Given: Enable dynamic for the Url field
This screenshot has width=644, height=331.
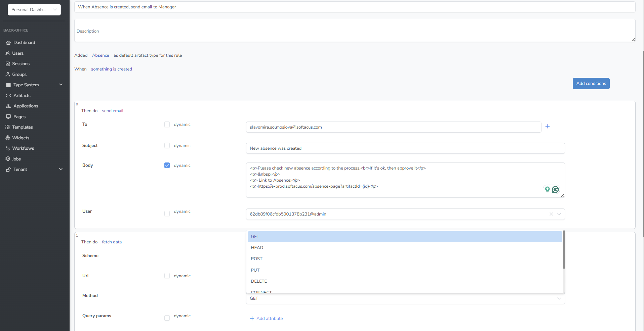Looking at the screenshot, I should click(x=167, y=276).
